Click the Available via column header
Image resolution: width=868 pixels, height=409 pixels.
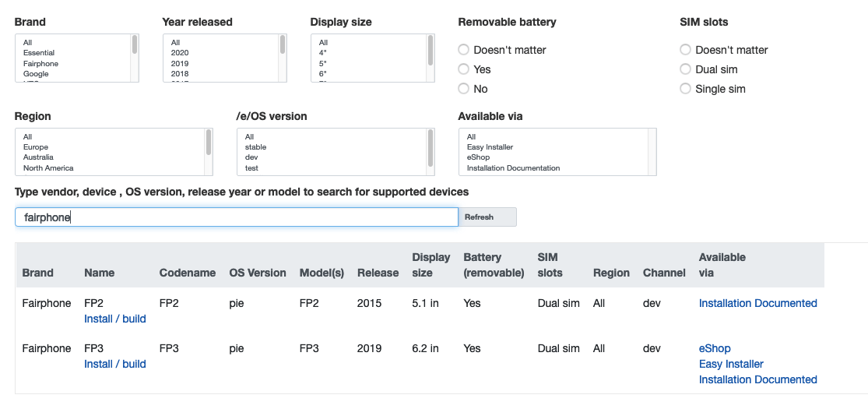point(722,265)
